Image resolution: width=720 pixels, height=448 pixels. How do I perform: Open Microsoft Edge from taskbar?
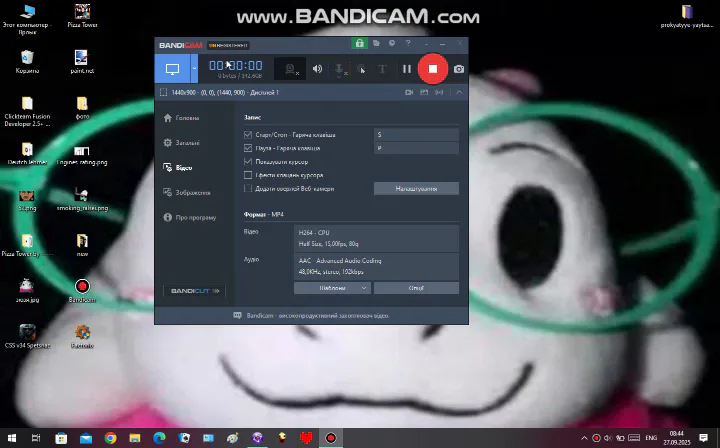tap(159, 438)
